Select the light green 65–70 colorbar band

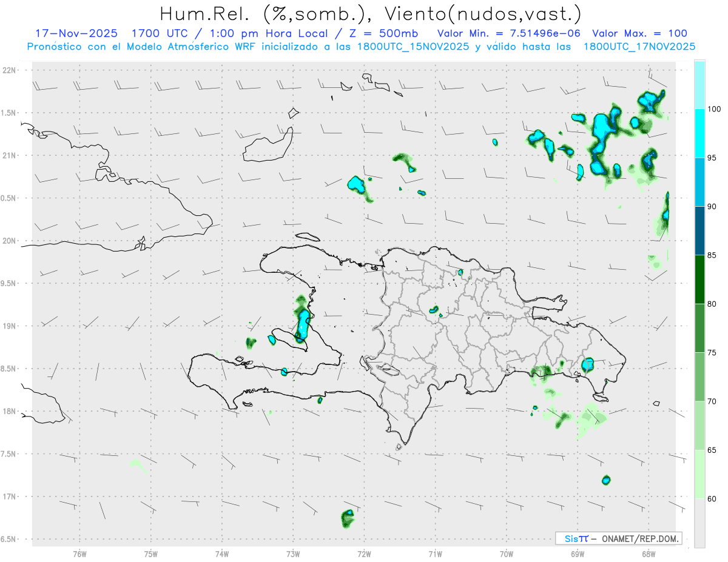click(699, 426)
